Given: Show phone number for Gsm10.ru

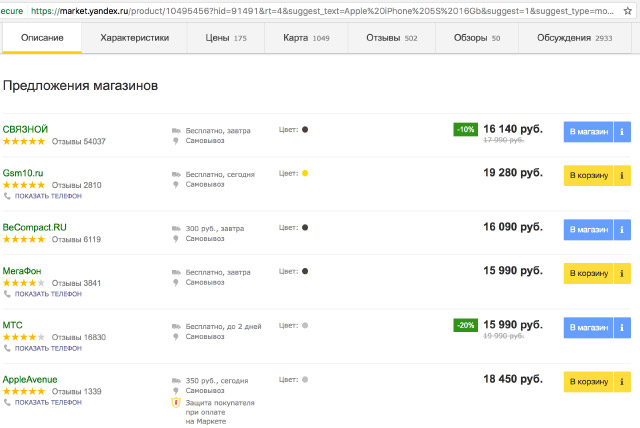Looking at the screenshot, I should click(48, 196).
